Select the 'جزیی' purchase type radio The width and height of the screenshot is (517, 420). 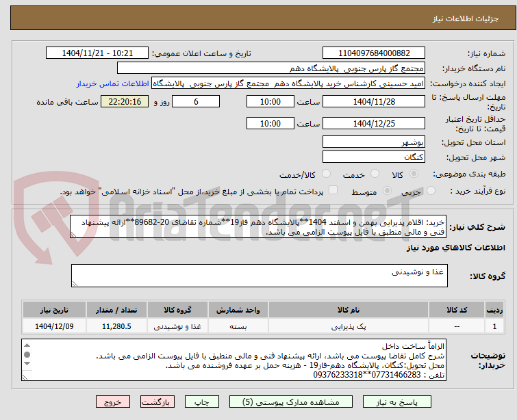(x=431, y=190)
